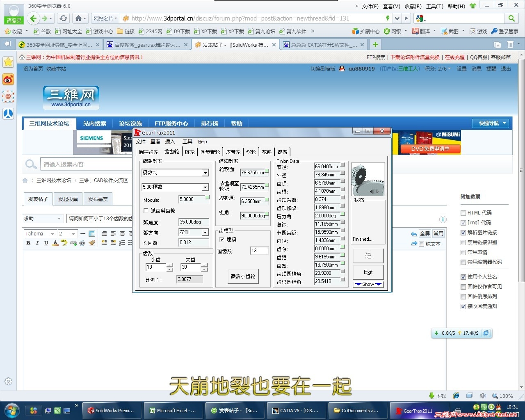Open the settings gear in the browser sidebar
The height and width of the screenshot is (420, 525).
pos(8,381)
